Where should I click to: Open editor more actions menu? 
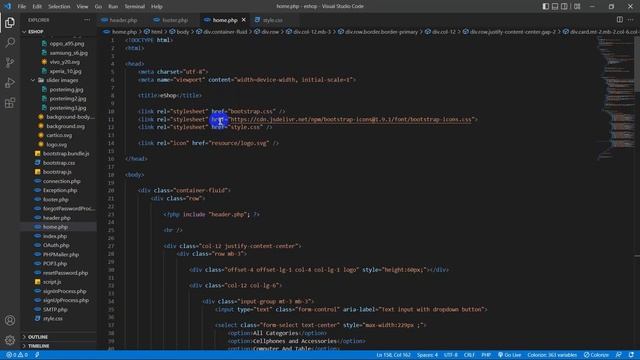631,20
